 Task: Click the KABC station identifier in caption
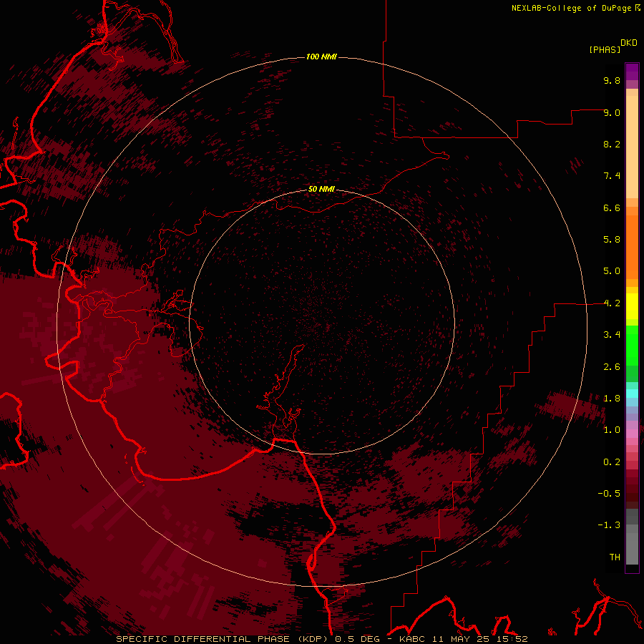(413, 639)
